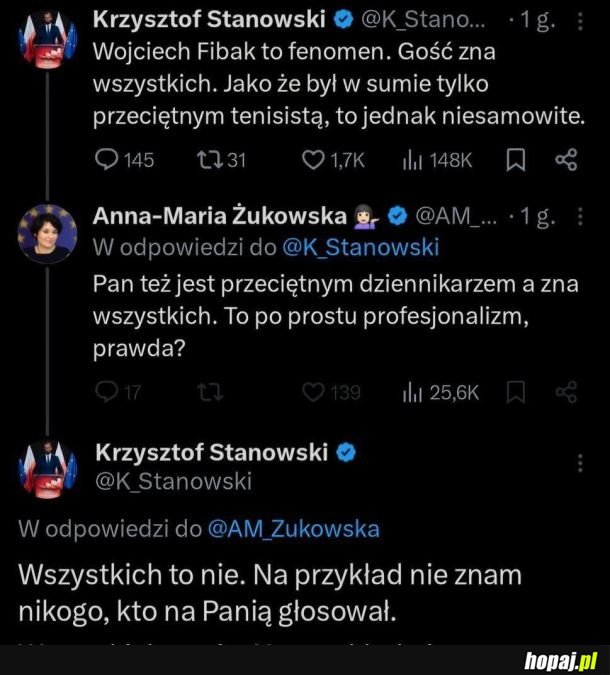This screenshot has width=610, height=675.
Task: Bookmark Żukowska's reply tweet
Action: click(x=516, y=392)
